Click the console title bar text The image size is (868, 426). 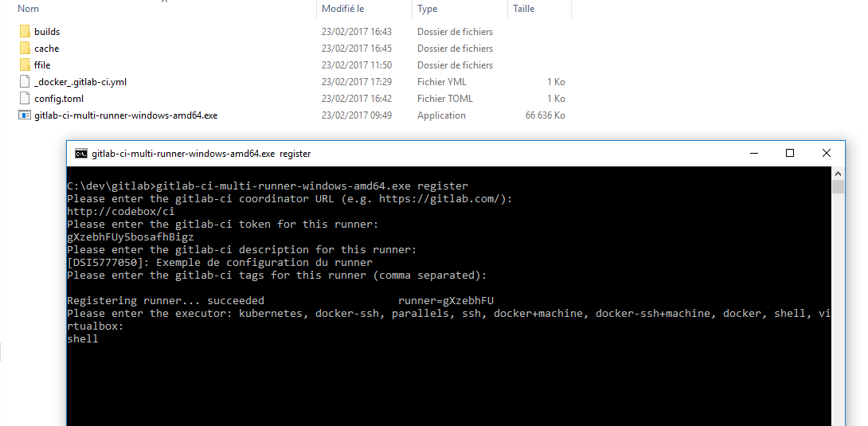point(201,154)
